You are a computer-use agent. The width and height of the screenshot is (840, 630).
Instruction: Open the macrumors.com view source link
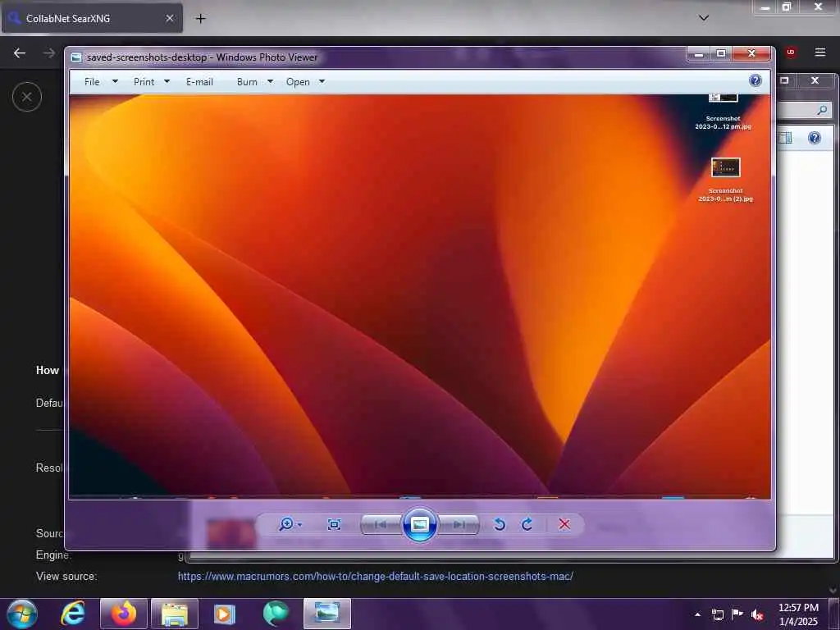click(376, 577)
